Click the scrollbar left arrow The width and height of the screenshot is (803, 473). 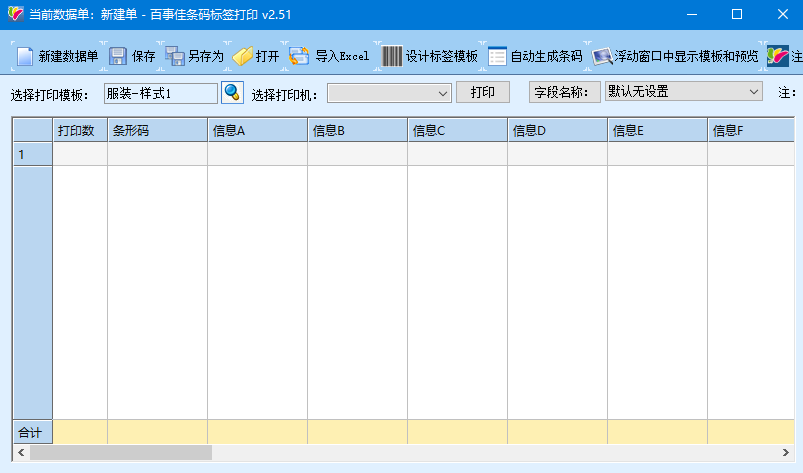21,453
